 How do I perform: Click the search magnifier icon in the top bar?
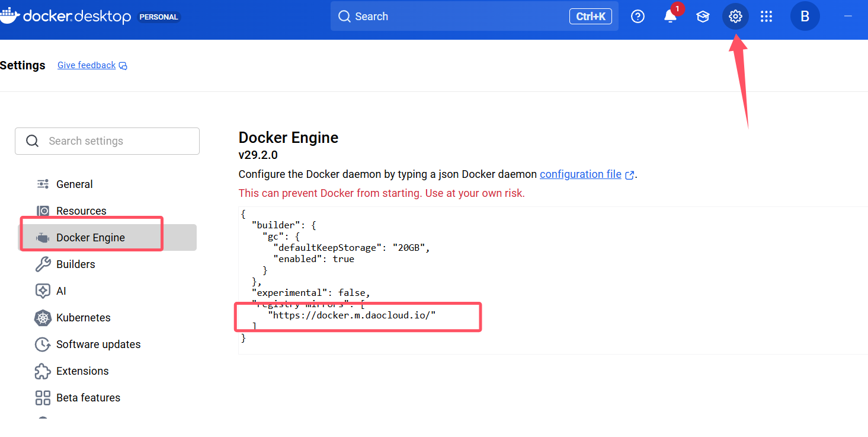[x=344, y=17]
